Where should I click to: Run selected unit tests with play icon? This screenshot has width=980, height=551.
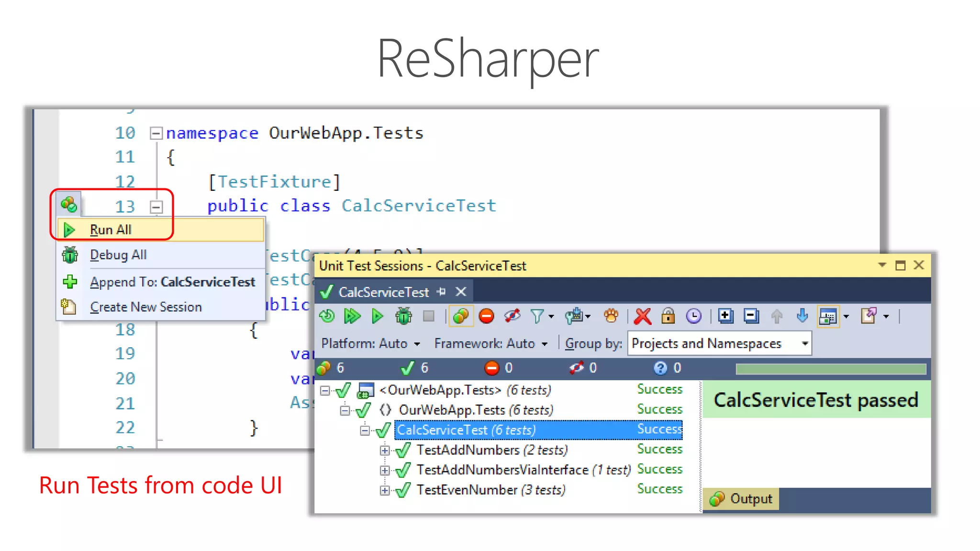coord(378,316)
